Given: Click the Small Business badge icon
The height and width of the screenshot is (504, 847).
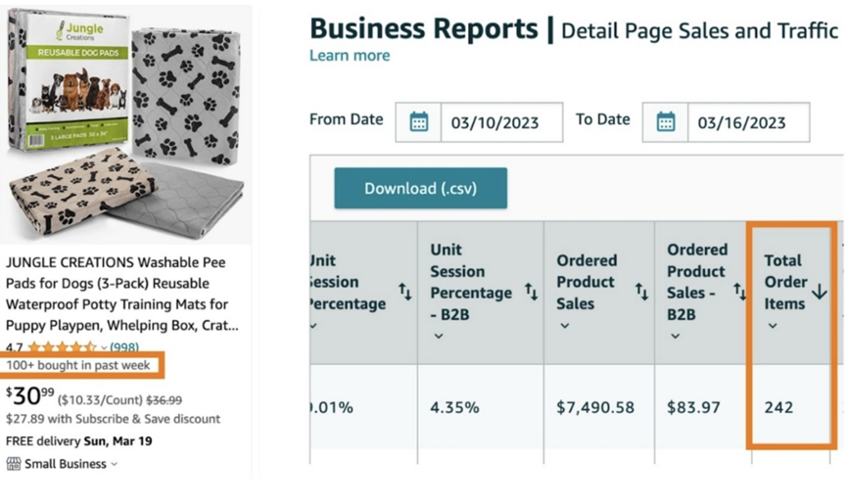Looking at the screenshot, I should click(x=14, y=464).
